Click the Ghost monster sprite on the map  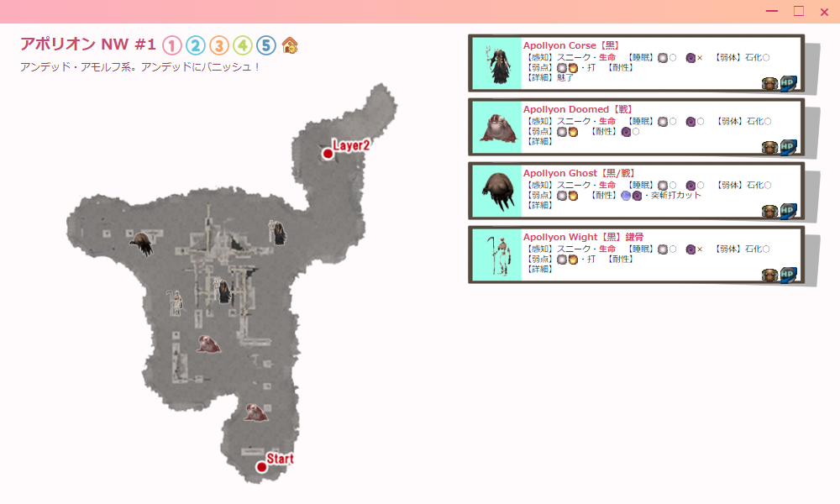(141, 244)
